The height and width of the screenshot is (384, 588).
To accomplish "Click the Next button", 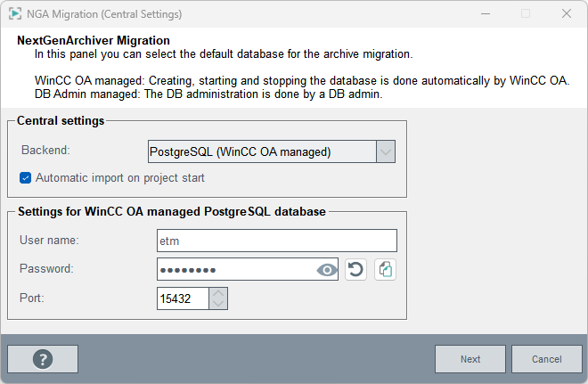I will 470,359.
